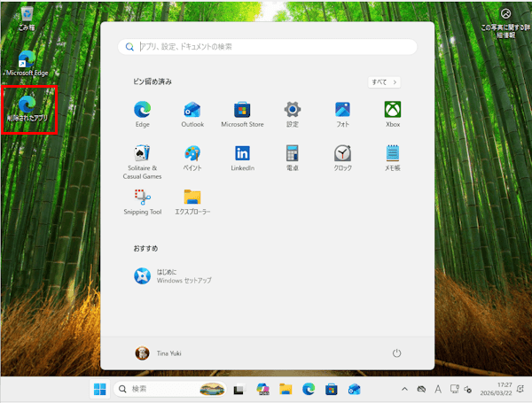Select the 削除されたアプリ desktop icon
The width and height of the screenshot is (532, 403).
point(27,108)
